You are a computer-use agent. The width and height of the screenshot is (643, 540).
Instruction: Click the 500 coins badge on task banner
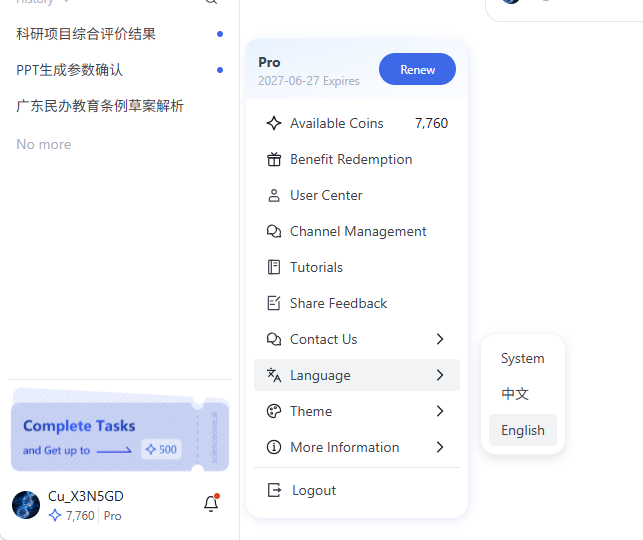tap(161, 449)
